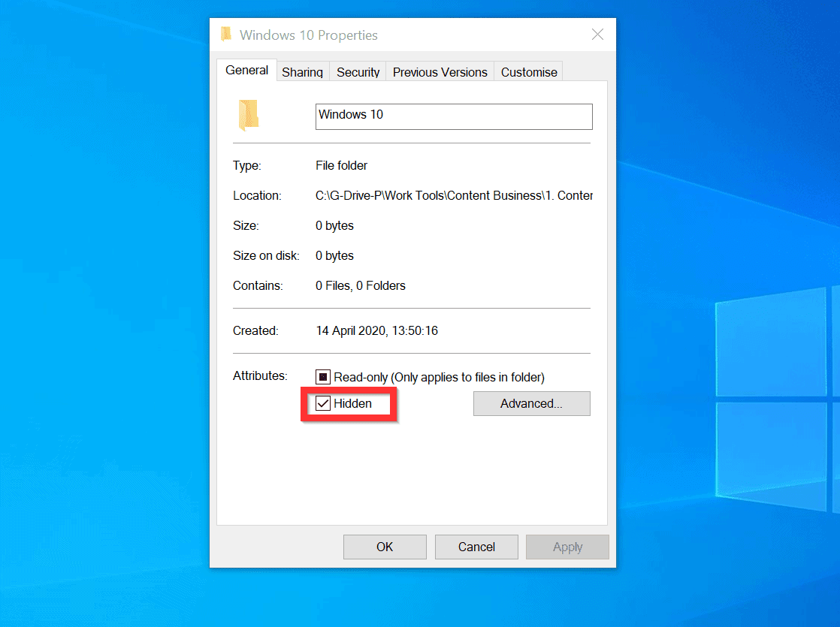Image resolution: width=840 pixels, height=627 pixels.
Task: Select the location path text
Action: tap(454, 195)
